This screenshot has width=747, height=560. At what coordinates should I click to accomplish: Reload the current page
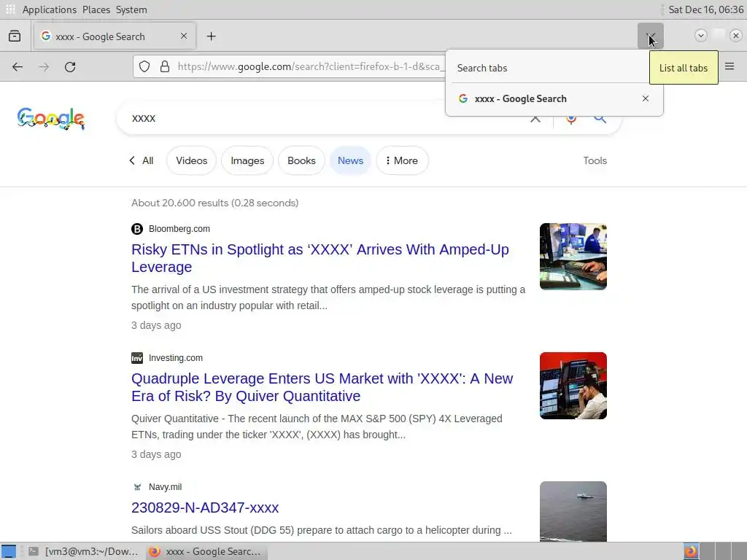coord(70,66)
